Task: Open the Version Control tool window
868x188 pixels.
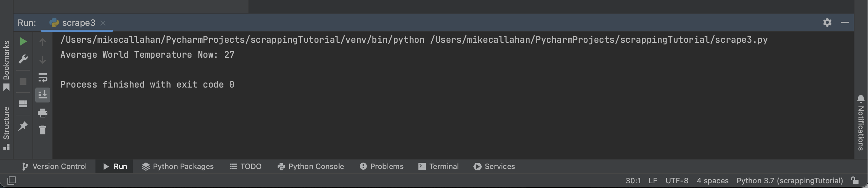Action: pos(55,166)
